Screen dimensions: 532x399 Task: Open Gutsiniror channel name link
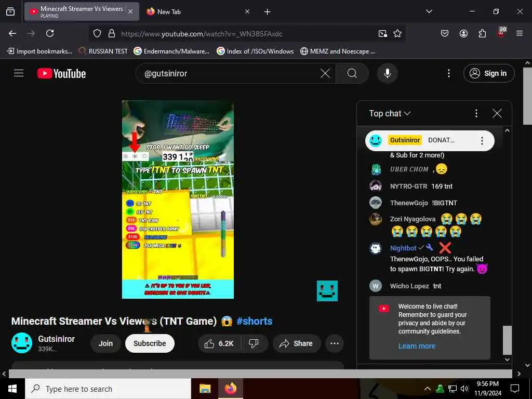pyautogui.click(x=56, y=339)
